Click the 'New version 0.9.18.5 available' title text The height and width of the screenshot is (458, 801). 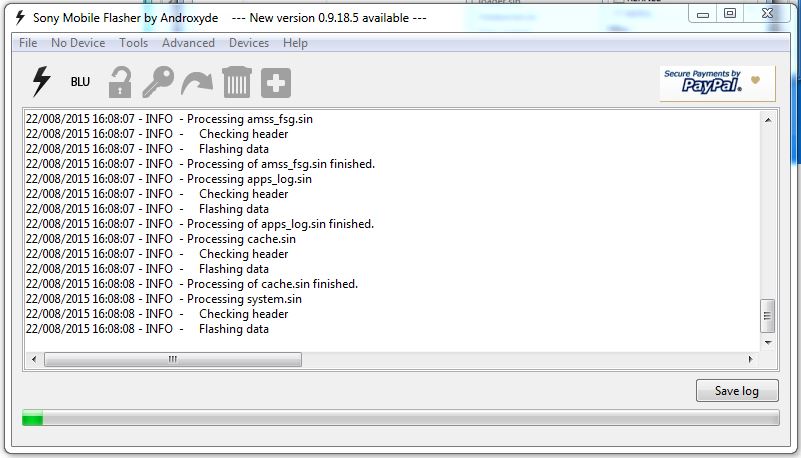tap(329, 18)
